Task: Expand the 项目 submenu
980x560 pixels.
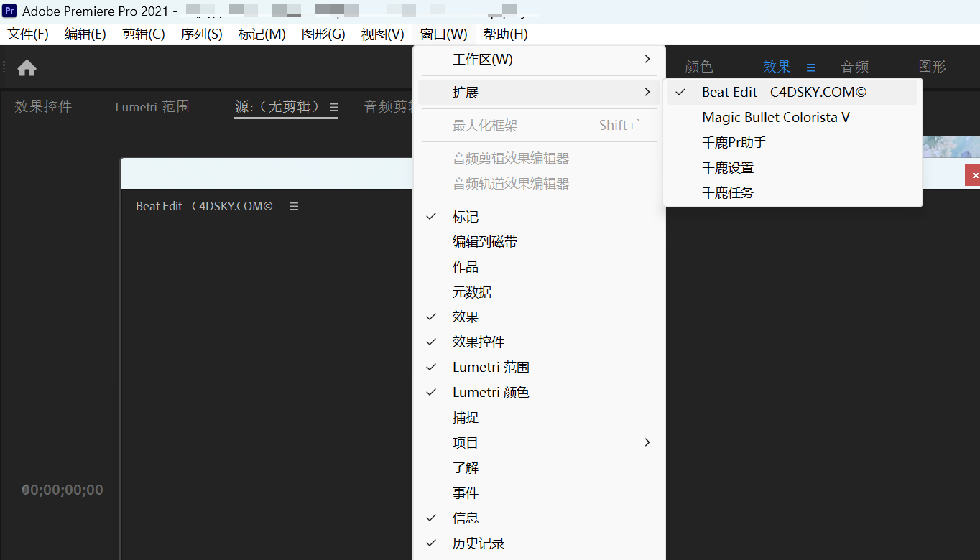Action: pyautogui.click(x=465, y=442)
